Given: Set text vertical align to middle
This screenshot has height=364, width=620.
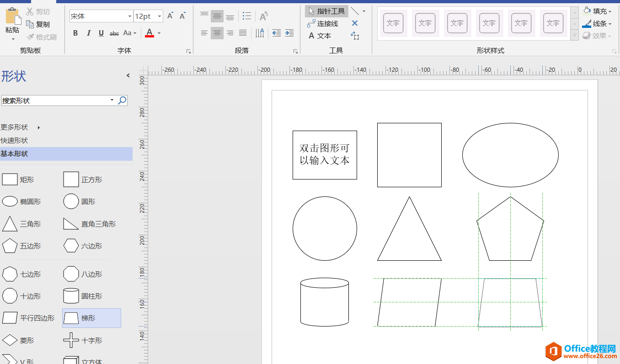Looking at the screenshot, I should point(217,16).
